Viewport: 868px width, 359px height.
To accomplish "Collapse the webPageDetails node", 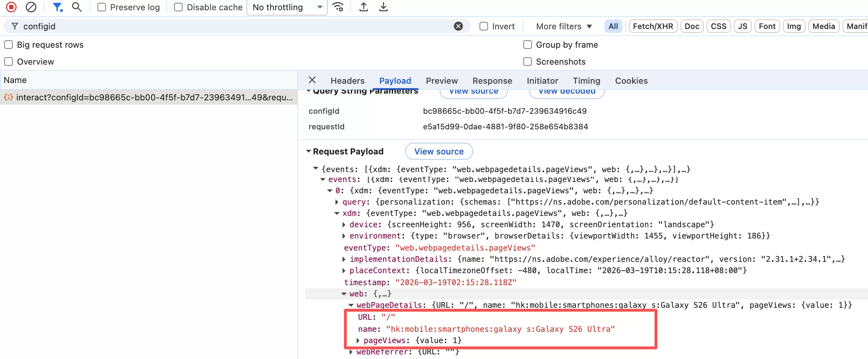I will [x=351, y=305].
